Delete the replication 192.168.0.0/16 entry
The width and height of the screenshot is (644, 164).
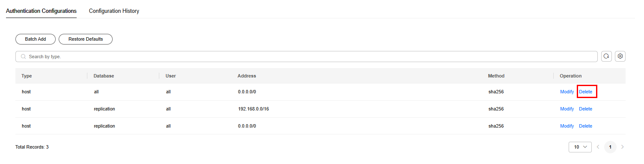click(586, 109)
